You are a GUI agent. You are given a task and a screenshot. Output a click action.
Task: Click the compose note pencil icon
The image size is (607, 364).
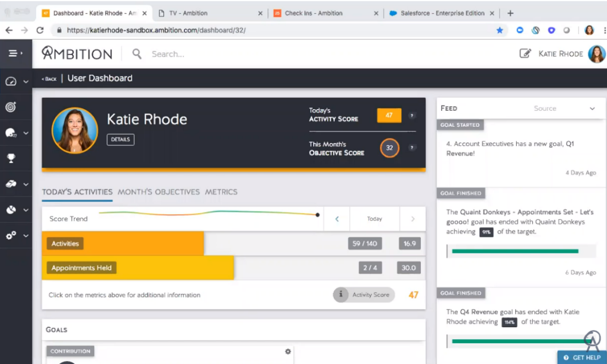click(x=525, y=53)
